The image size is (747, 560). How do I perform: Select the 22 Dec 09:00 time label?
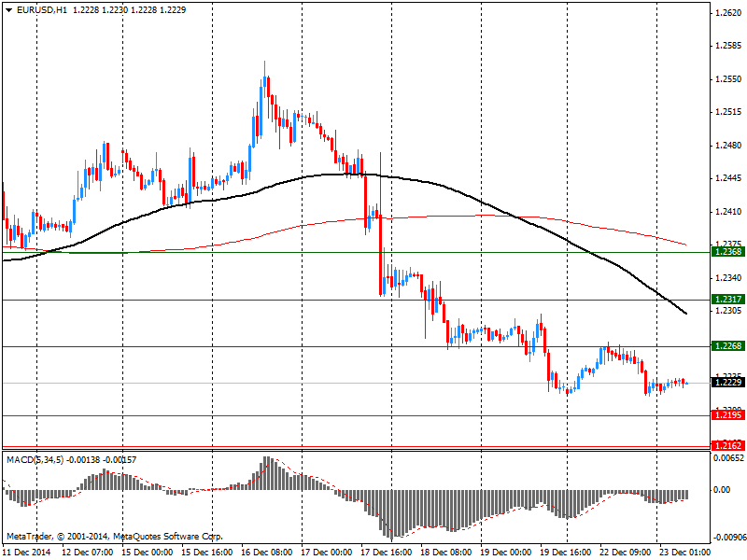coord(625,553)
